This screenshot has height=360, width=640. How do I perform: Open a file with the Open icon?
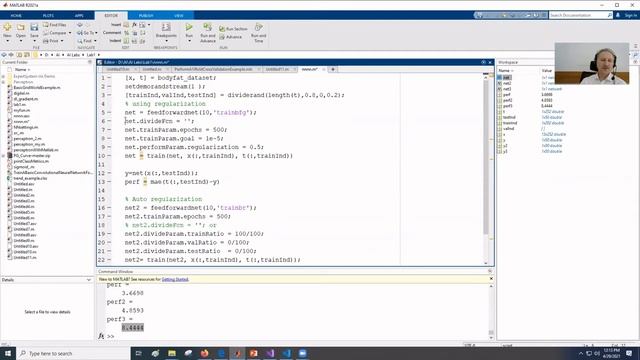20,28
